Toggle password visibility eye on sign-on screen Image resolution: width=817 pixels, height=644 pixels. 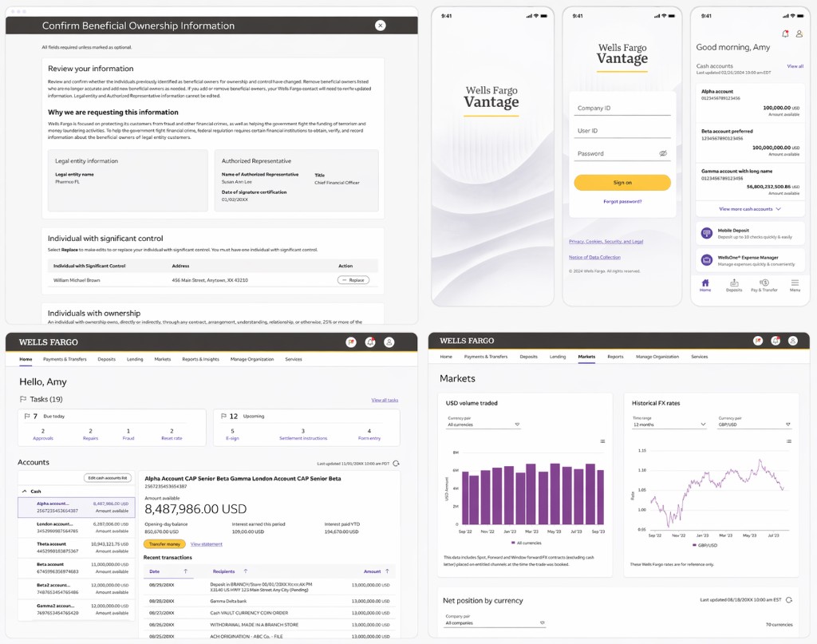(663, 154)
